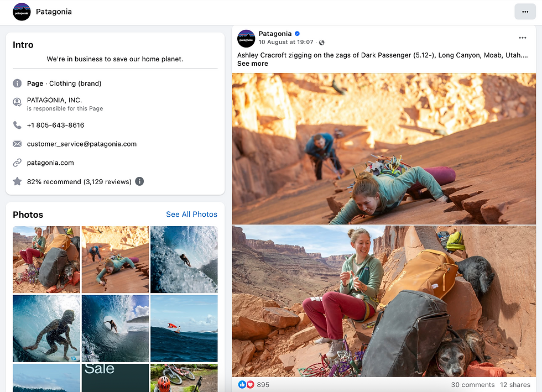
Task: Click Page · Clothing (brand) category text
Action: click(64, 83)
